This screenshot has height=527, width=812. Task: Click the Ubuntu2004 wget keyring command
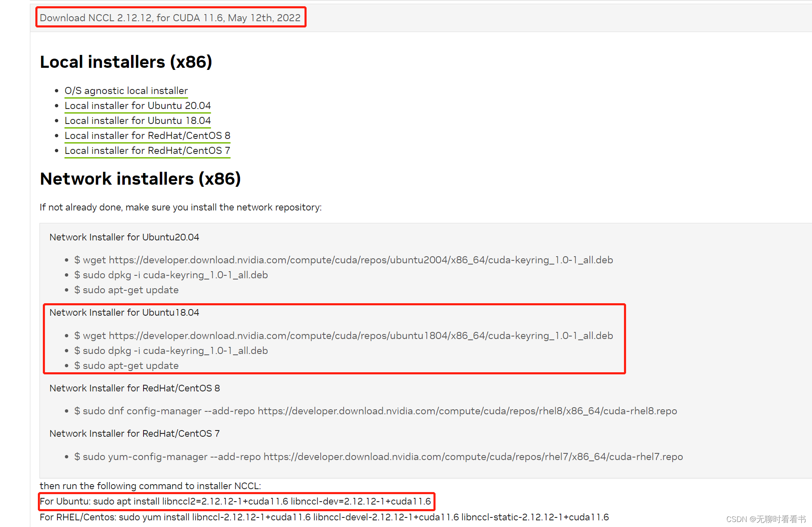tap(344, 260)
